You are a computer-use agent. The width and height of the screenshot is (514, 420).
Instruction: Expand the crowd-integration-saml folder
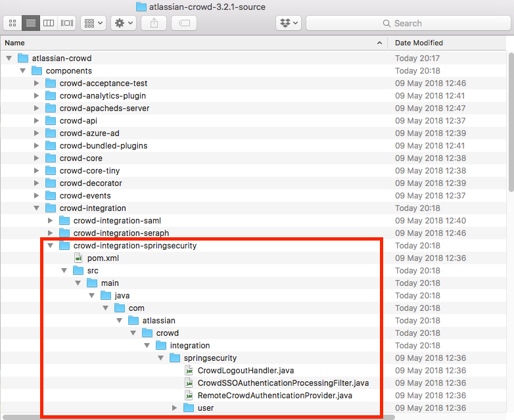50,221
